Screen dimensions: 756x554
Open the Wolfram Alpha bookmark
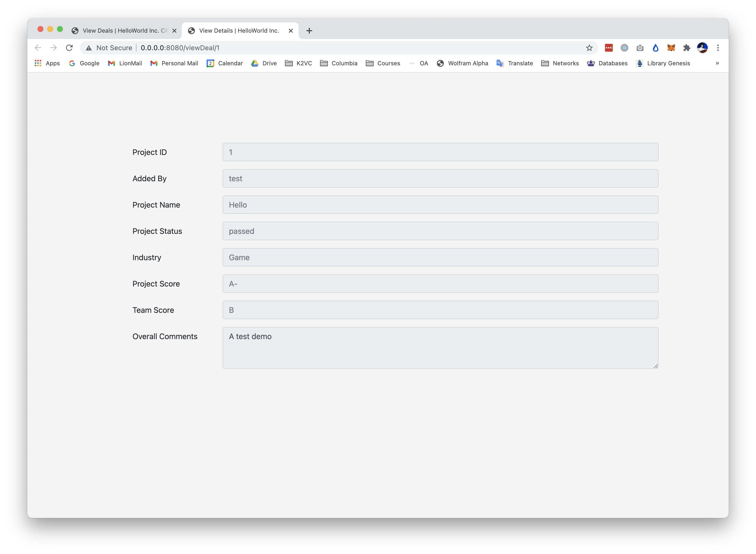click(x=462, y=63)
